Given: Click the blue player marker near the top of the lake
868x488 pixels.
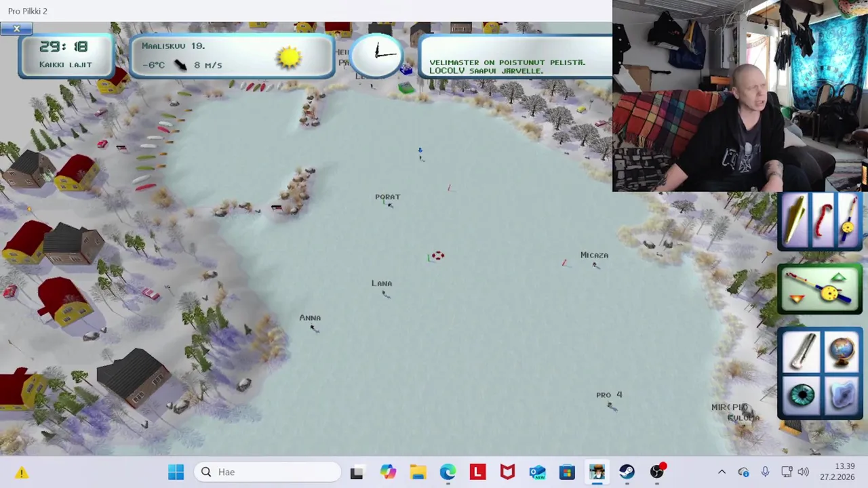Looking at the screenshot, I should 420,150.
